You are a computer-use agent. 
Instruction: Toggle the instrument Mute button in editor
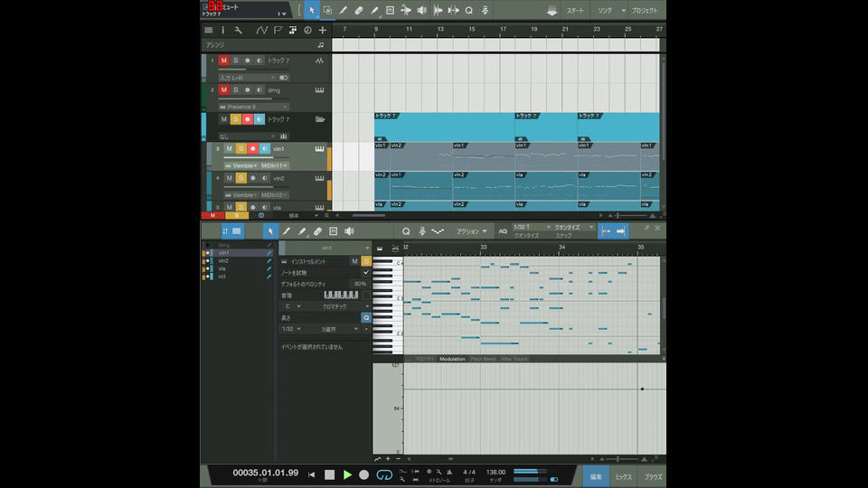coord(354,261)
